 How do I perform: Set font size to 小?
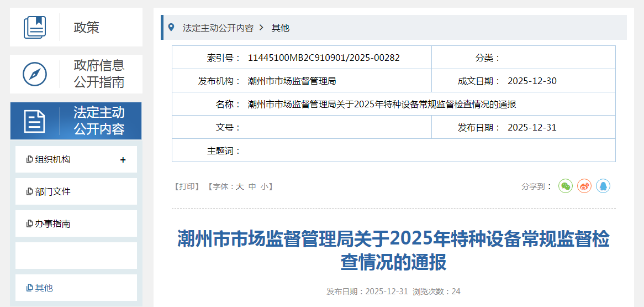(264, 186)
